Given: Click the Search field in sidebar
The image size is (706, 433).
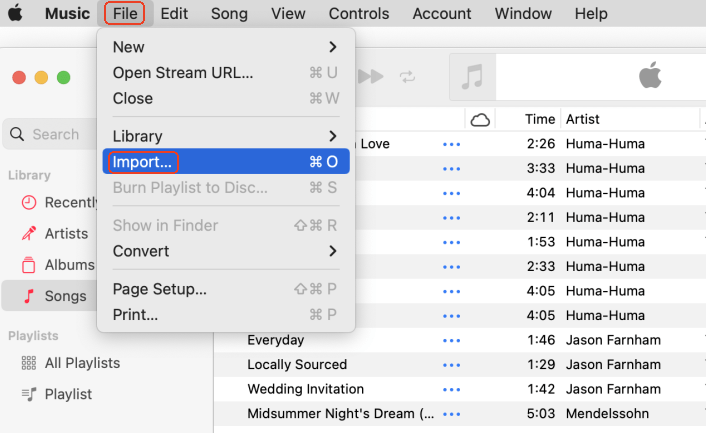Looking at the screenshot, I should 55,134.
